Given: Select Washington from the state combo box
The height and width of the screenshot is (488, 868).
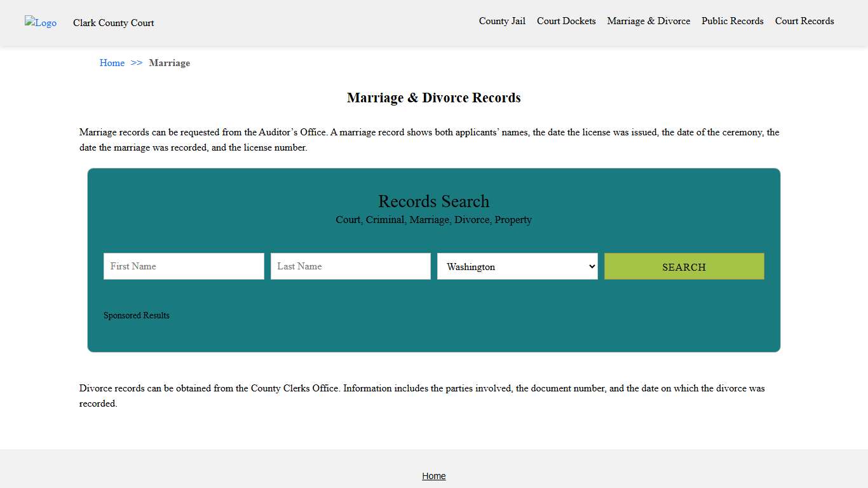Looking at the screenshot, I should [517, 266].
